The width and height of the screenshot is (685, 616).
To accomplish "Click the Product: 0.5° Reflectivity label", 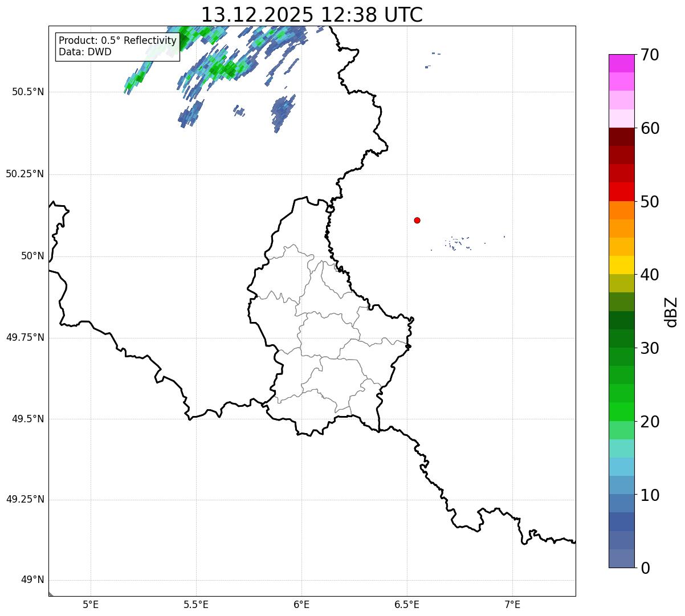I will [x=117, y=41].
